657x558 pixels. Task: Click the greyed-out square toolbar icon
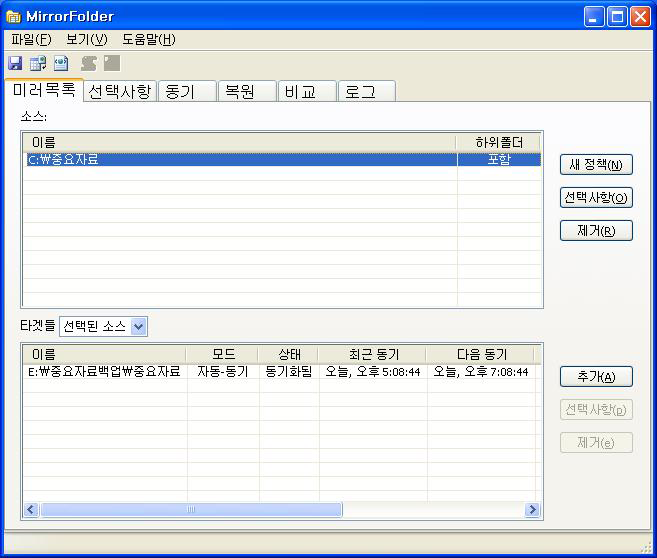pos(112,63)
